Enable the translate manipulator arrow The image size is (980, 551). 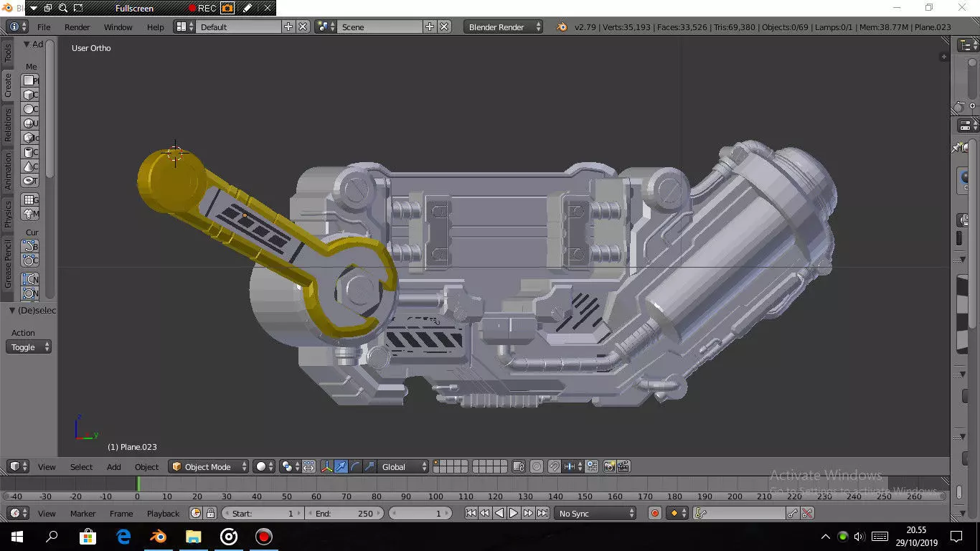pyautogui.click(x=341, y=466)
